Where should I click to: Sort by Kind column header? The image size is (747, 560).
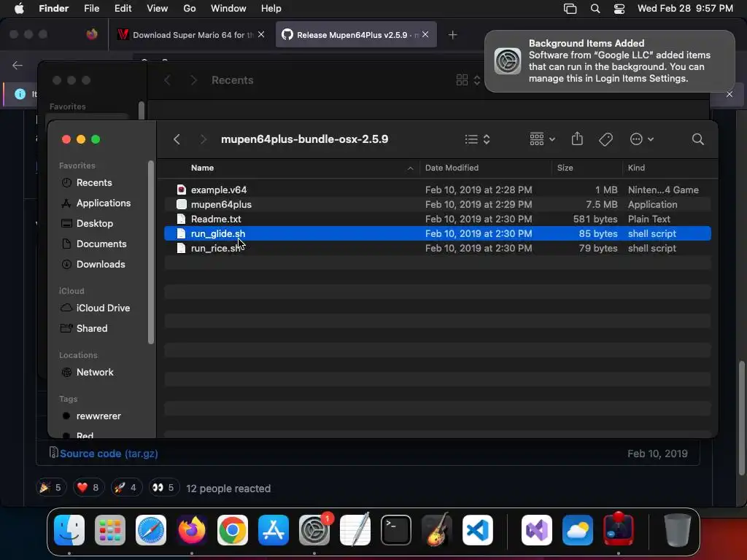tap(636, 168)
